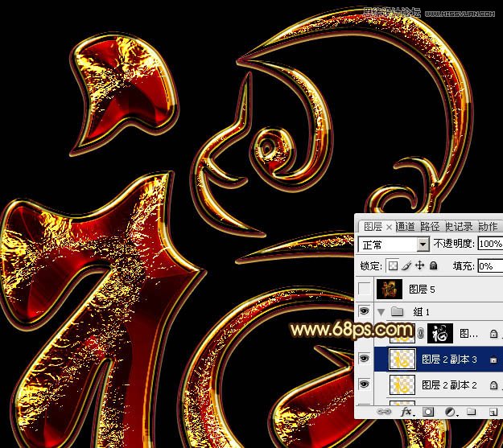Hide layer 图层 2 副本 3
503x448 pixels.
[x=364, y=359]
